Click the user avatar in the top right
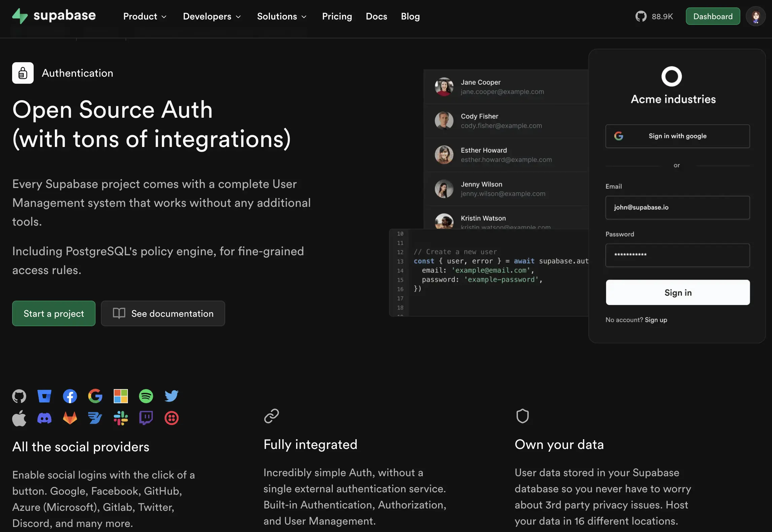The width and height of the screenshot is (772, 532). click(x=756, y=16)
